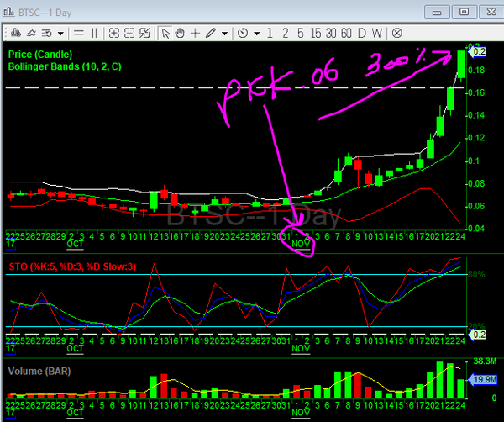
Task: Choose the crosshair cursor tool
Action: point(194,33)
